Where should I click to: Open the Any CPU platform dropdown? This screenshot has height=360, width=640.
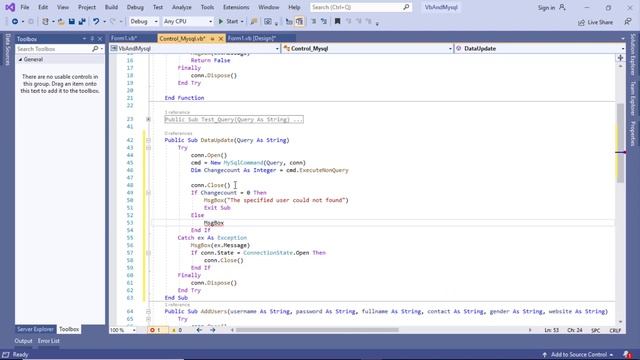point(210,21)
